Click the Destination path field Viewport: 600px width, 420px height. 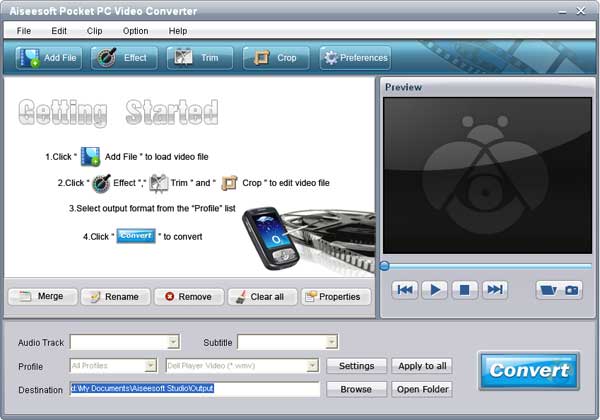[195, 389]
